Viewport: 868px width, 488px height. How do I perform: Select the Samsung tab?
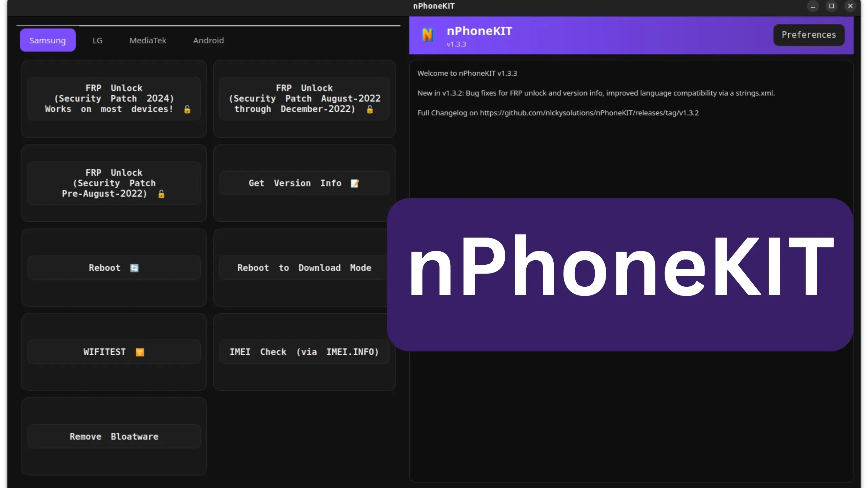[47, 40]
